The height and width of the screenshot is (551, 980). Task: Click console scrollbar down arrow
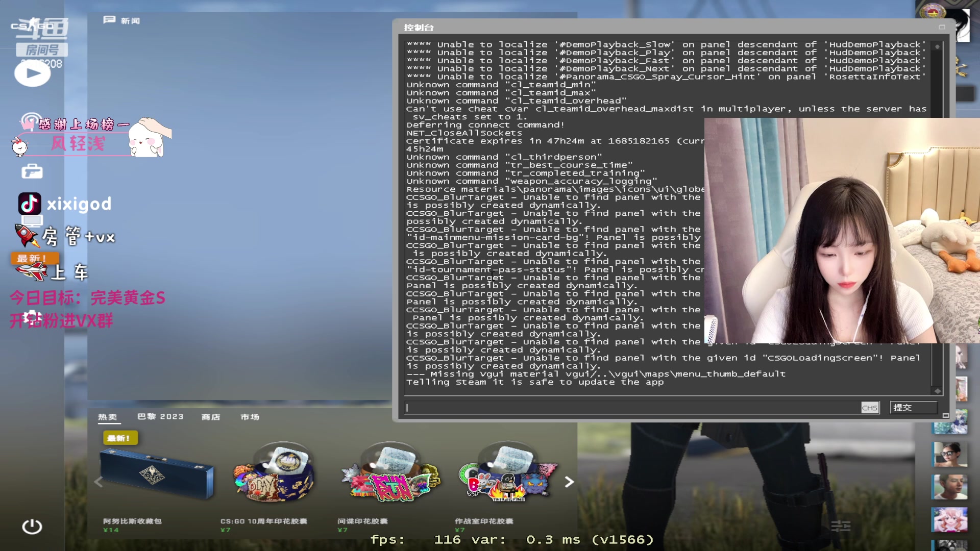937,391
